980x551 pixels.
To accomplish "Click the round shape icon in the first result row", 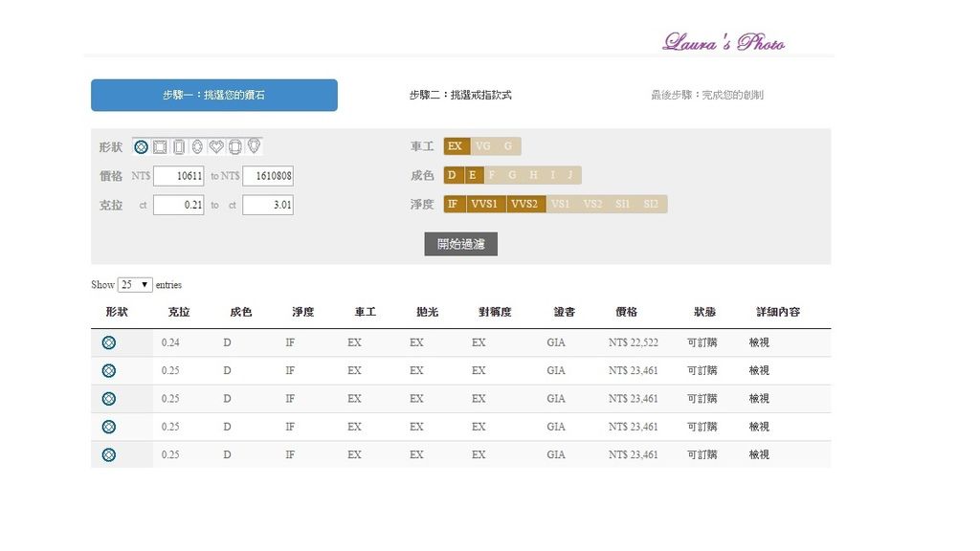I will [x=108, y=342].
